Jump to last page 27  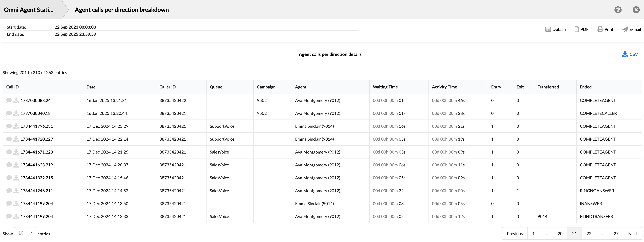[x=616, y=233]
